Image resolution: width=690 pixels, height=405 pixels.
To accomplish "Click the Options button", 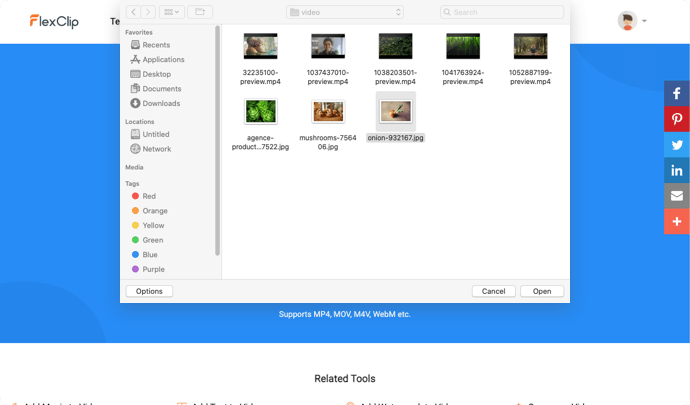I will (149, 291).
